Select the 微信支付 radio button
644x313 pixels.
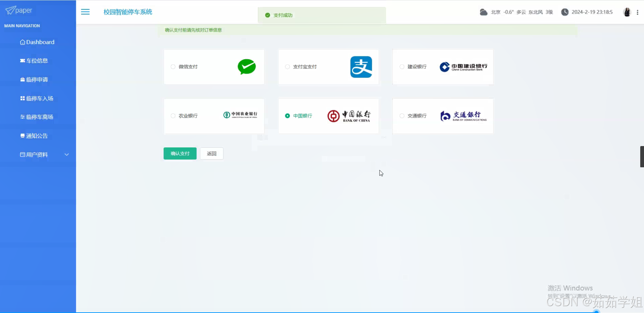(173, 67)
